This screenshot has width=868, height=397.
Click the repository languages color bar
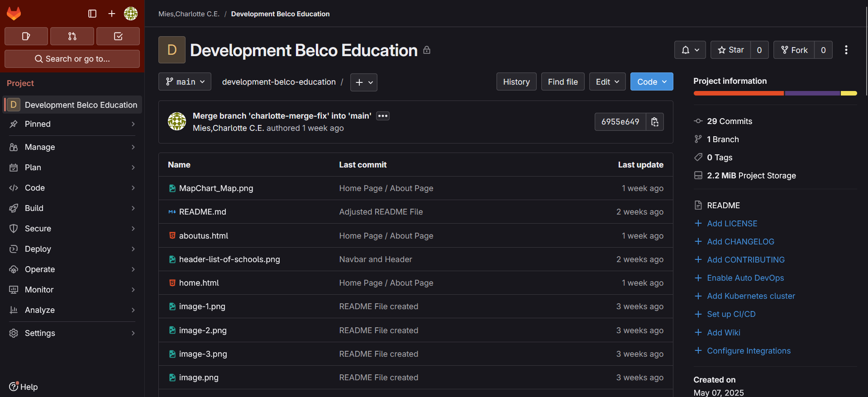[x=775, y=93]
